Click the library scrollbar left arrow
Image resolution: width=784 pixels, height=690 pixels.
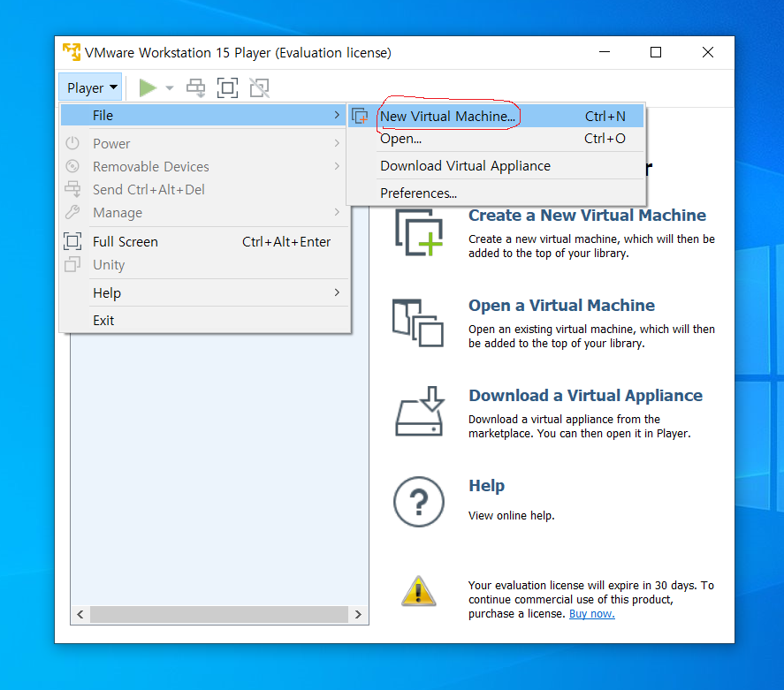(80, 615)
